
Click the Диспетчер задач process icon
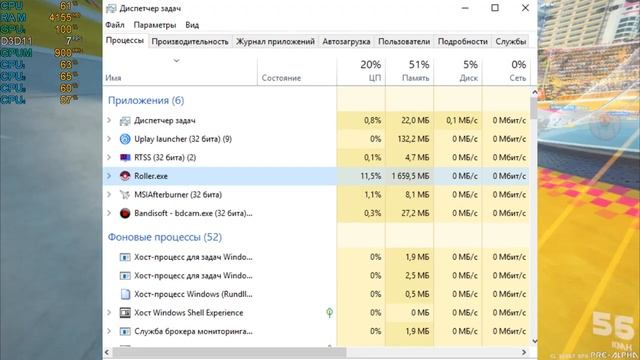(x=125, y=121)
